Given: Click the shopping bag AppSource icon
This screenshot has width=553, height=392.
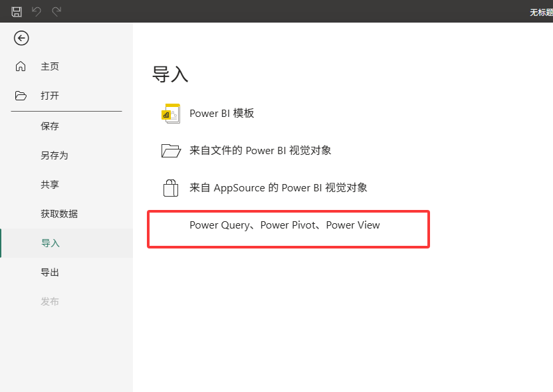Looking at the screenshot, I should tap(171, 188).
